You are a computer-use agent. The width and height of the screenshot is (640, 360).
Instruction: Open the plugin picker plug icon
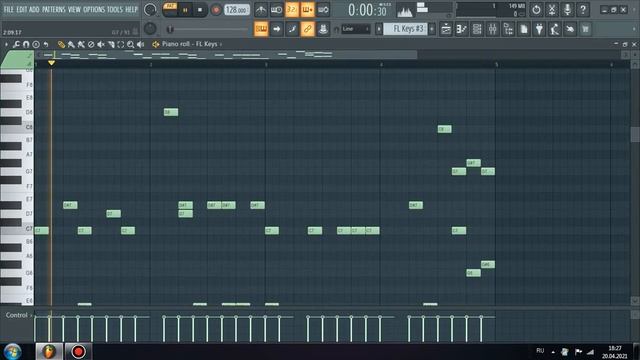539,29
